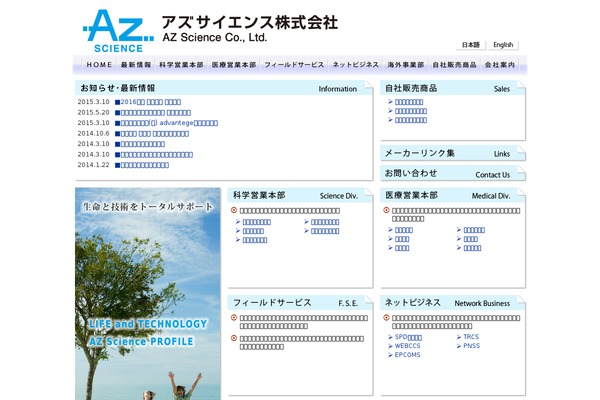This screenshot has width=600, height=400.
Task: Open the 医療営業本部 Medical Div. header
Action: [x=453, y=195]
